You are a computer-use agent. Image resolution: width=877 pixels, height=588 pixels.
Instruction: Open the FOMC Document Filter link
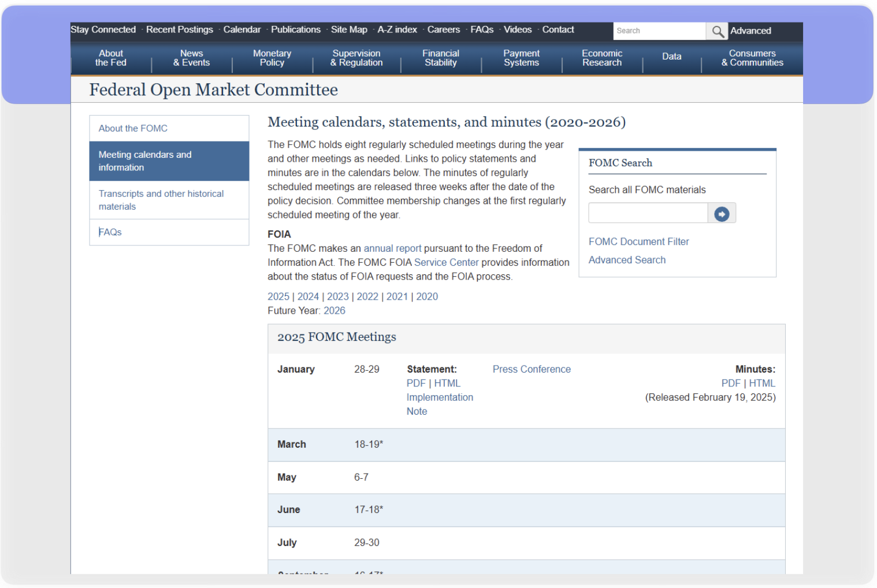(x=638, y=241)
